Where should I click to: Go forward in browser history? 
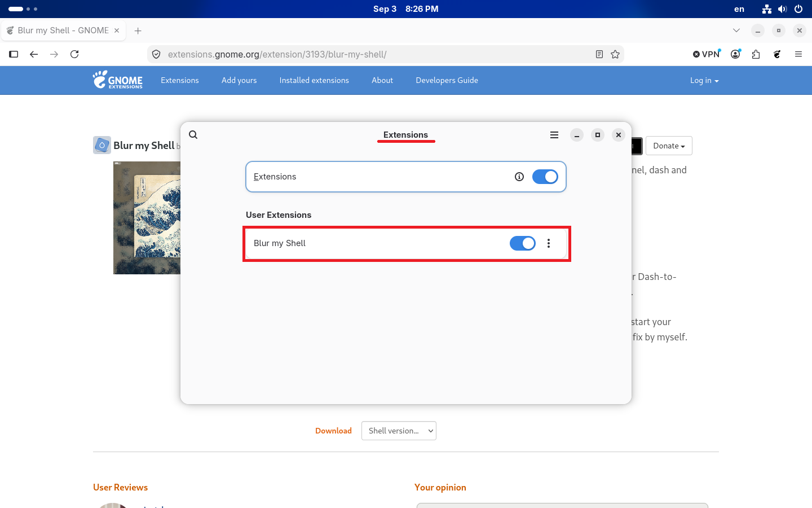pos(54,54)
